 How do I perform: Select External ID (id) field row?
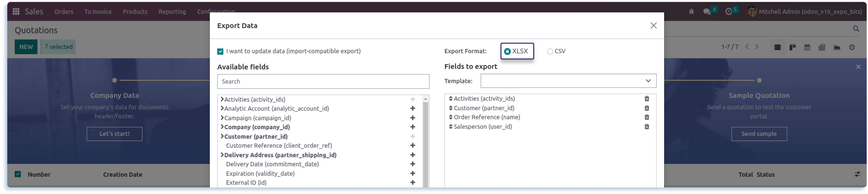[246, 183]
